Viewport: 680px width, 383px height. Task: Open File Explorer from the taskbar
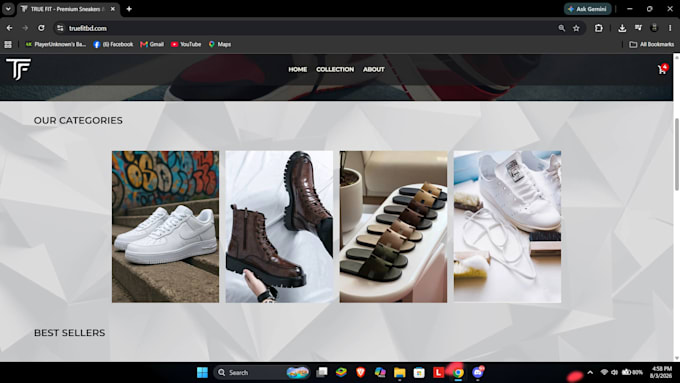399,372
